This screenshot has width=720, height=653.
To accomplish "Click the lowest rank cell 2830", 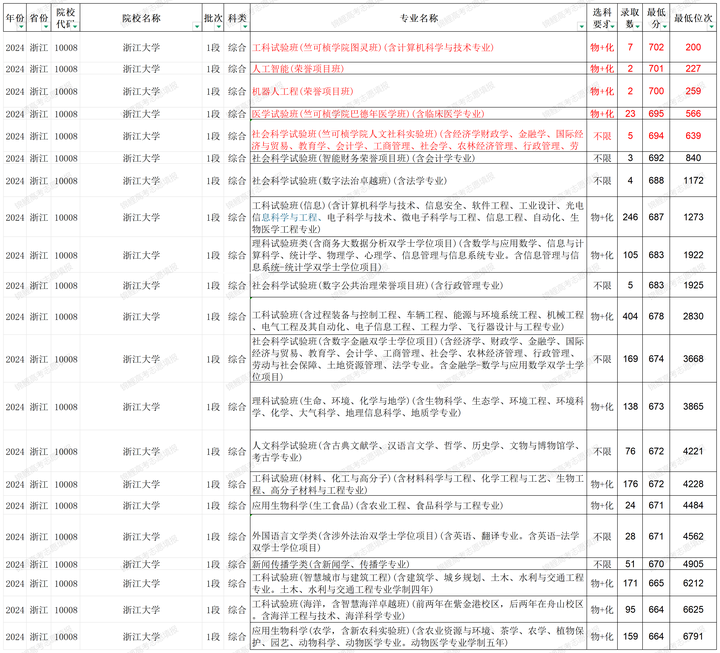I will (693, 316).
